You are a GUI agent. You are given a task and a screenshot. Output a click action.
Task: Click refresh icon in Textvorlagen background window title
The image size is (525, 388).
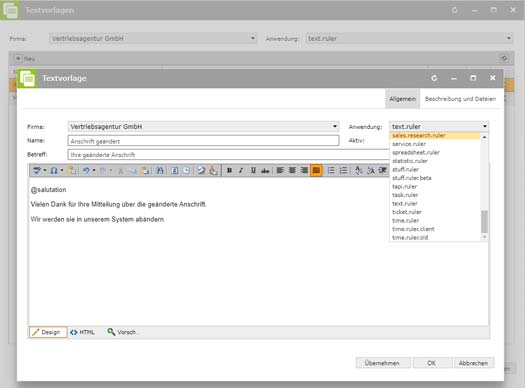[x=454, y=10]
